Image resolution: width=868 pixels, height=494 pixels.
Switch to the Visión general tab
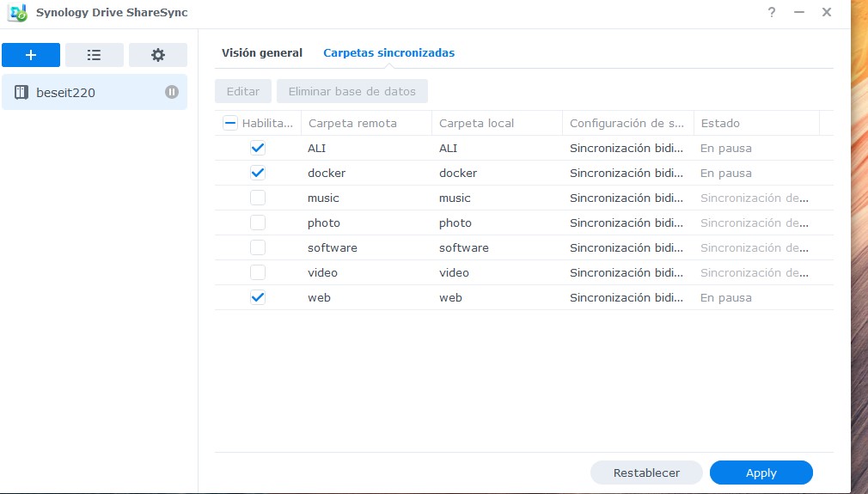(262, 52)
